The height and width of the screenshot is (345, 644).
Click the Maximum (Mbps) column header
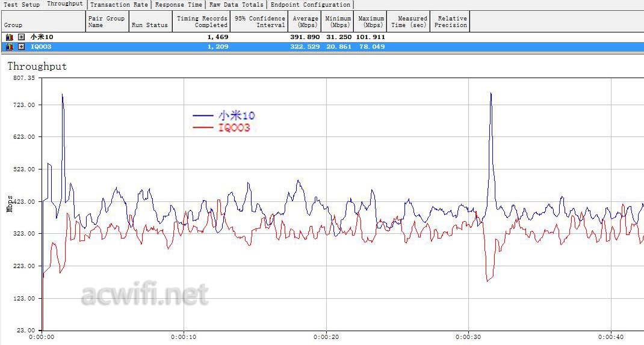[371, 21]
